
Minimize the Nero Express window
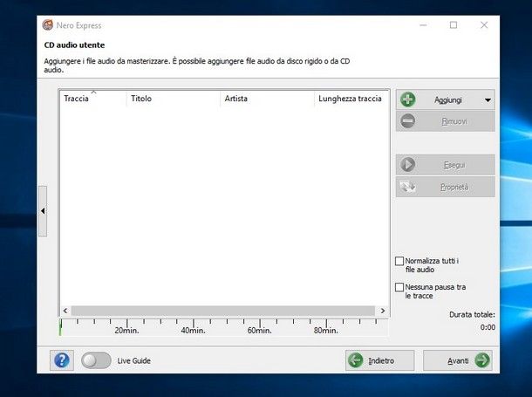click(x=423, y=25)
